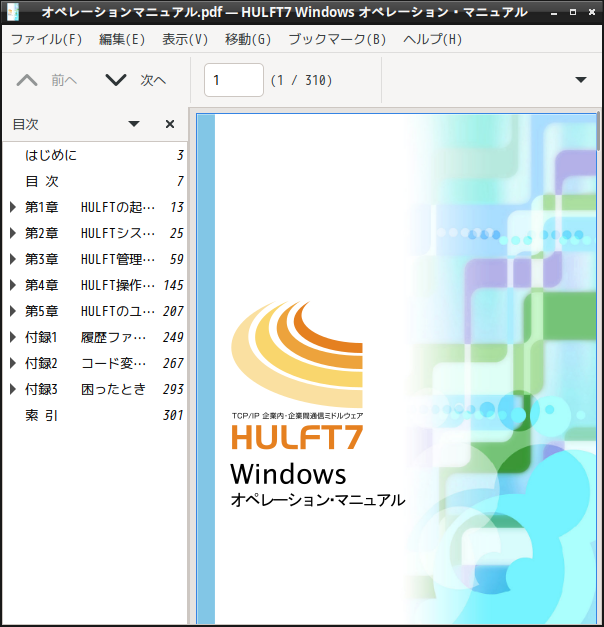Maximize the document viewer window
The image size is (604, 627).
click(573, 12)
